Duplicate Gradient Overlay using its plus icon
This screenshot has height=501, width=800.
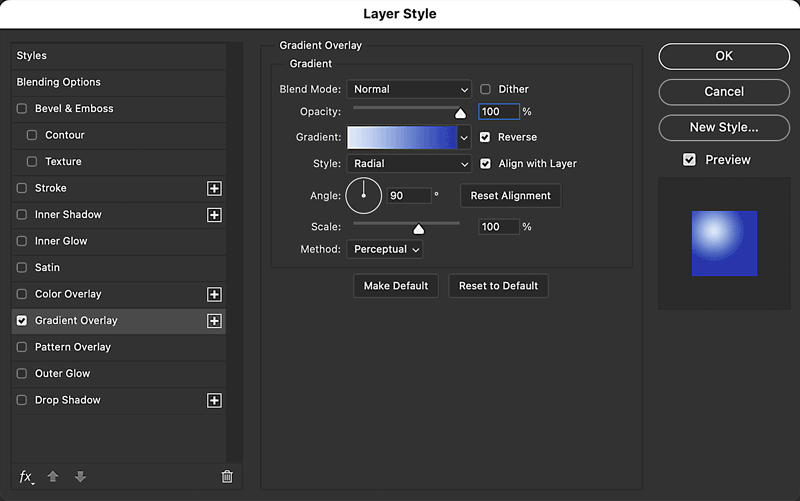coord(213,321)
